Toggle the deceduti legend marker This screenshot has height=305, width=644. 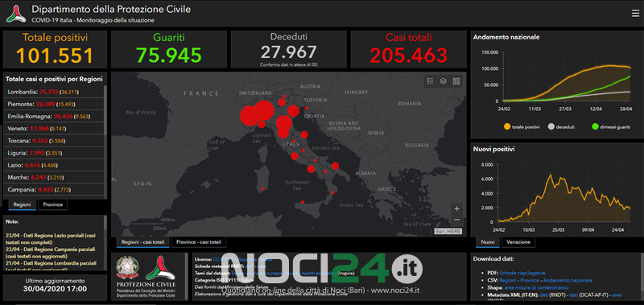click(x=551, y=127)
